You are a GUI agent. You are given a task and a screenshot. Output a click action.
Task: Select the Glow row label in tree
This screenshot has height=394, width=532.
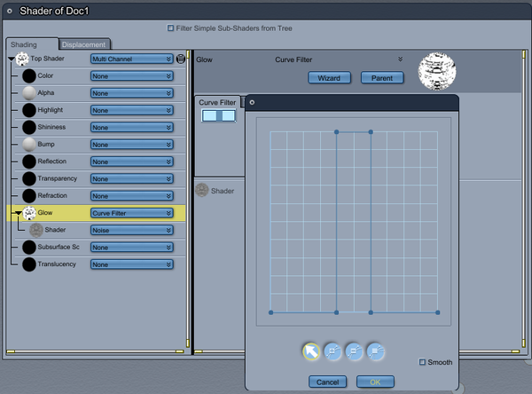coord(45,213)
